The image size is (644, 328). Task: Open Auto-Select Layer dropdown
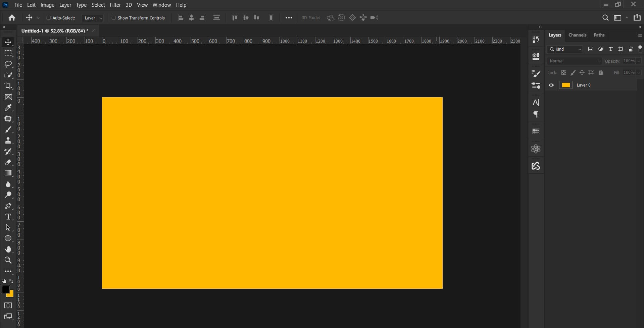[92, 18]
